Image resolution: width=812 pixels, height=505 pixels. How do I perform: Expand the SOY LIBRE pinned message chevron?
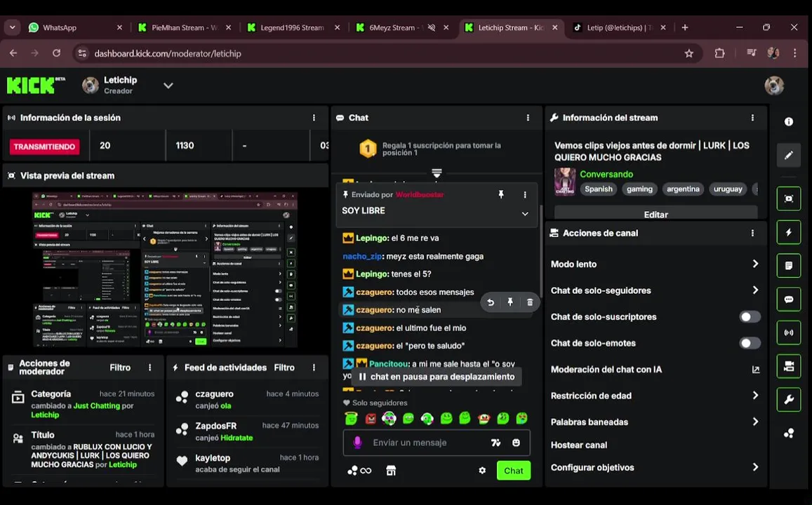[x=524, y=214]
